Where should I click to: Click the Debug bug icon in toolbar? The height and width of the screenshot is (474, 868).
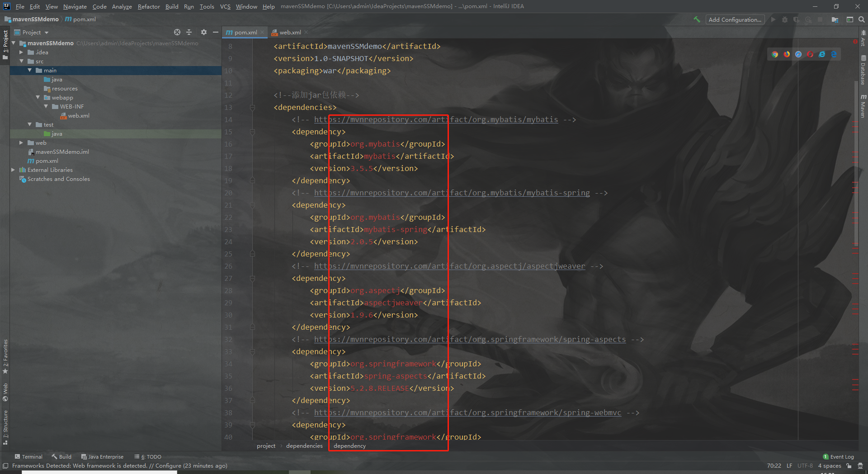click(x=785, y=19)
